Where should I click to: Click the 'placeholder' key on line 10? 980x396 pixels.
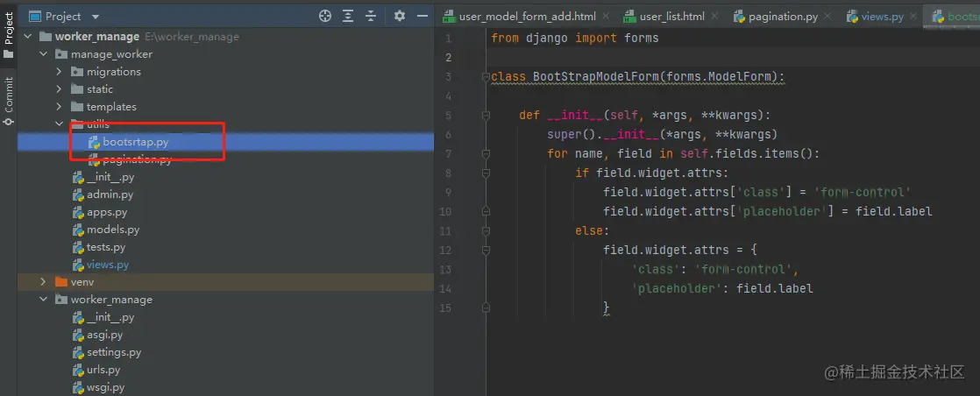tap(783, 212)
